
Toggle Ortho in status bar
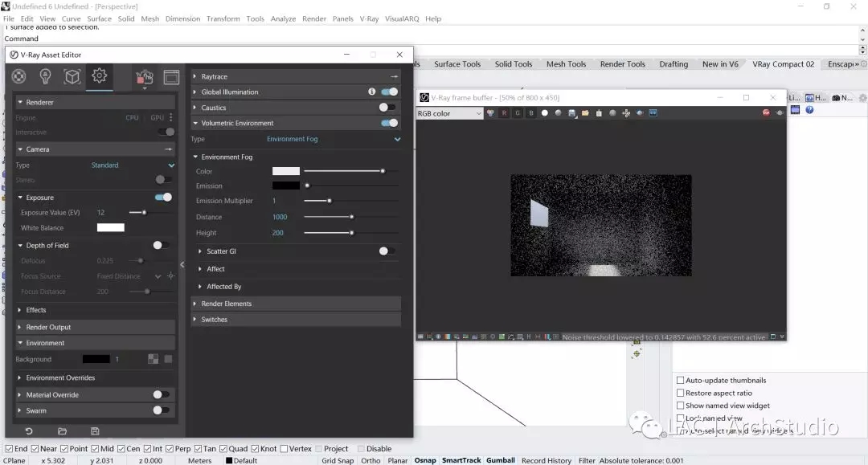point(371,460)
